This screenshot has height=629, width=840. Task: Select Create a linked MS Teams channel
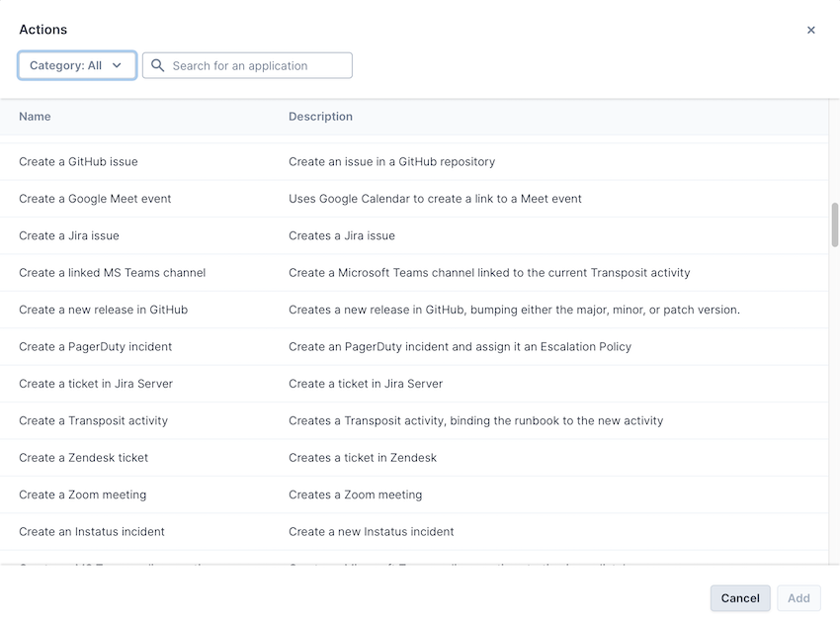click(112, 272)
